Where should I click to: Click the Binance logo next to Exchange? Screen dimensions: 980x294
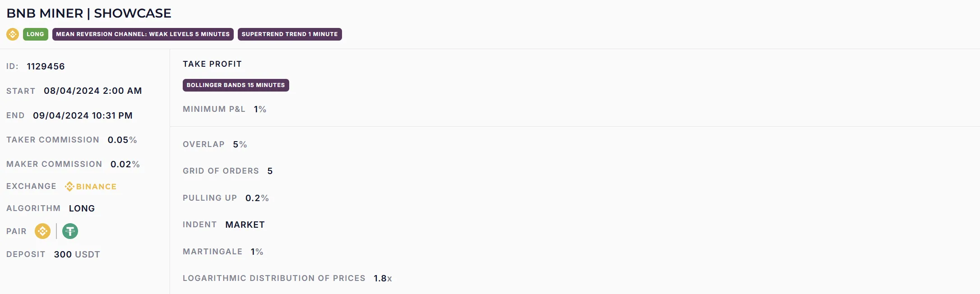pyautogui.click(x=91, y=187)
